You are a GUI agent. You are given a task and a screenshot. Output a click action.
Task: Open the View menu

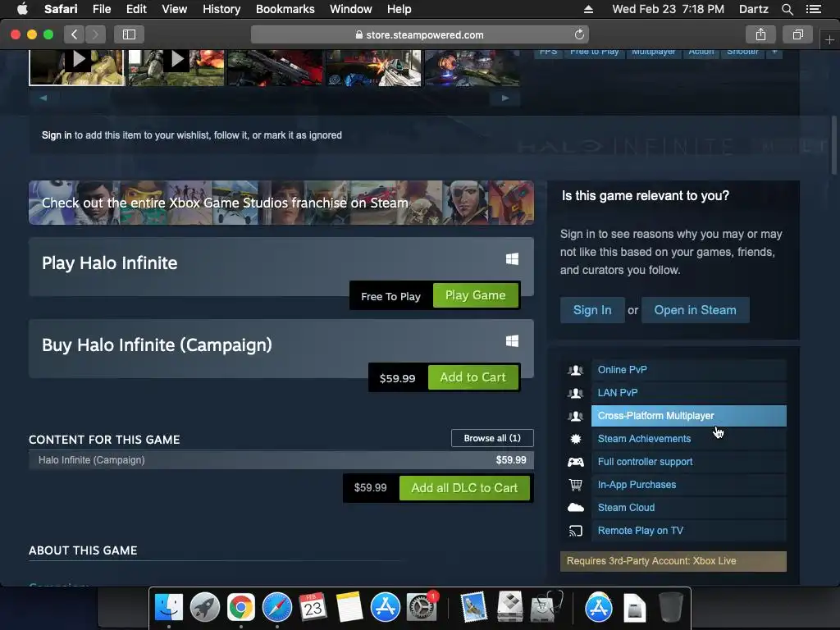click(174, 9)
